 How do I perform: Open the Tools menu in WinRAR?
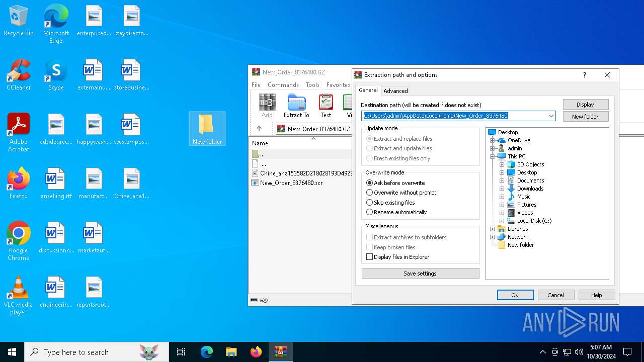pyautogui.click(x=312, y=85)
